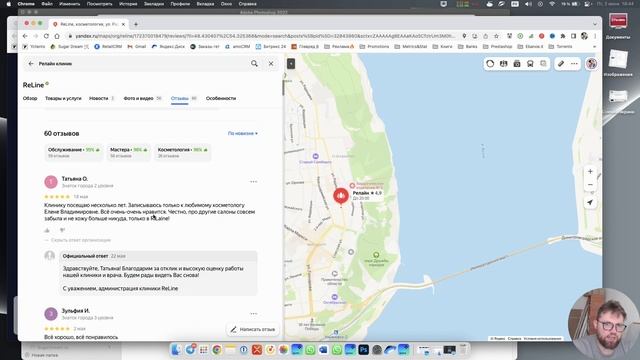Screen dimensions: 640x360
Task: Launch Photoshop from the Dock
Action: pos(363,349)
